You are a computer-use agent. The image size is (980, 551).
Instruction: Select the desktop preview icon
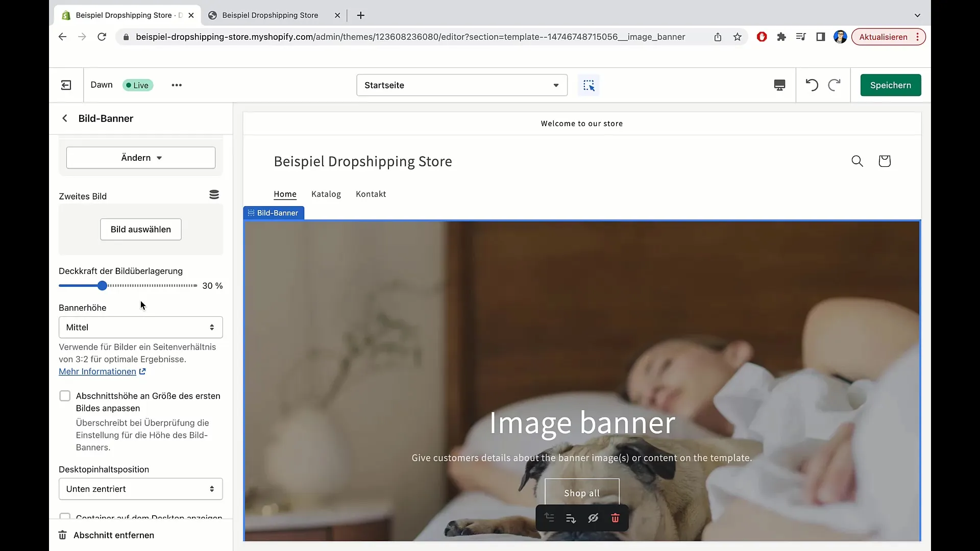click(x=779, y=85)
